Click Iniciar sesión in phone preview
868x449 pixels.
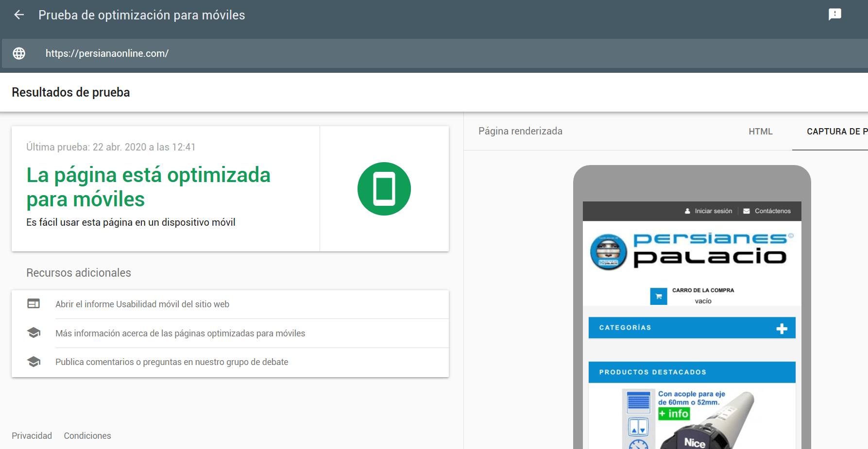click(713, 211)
